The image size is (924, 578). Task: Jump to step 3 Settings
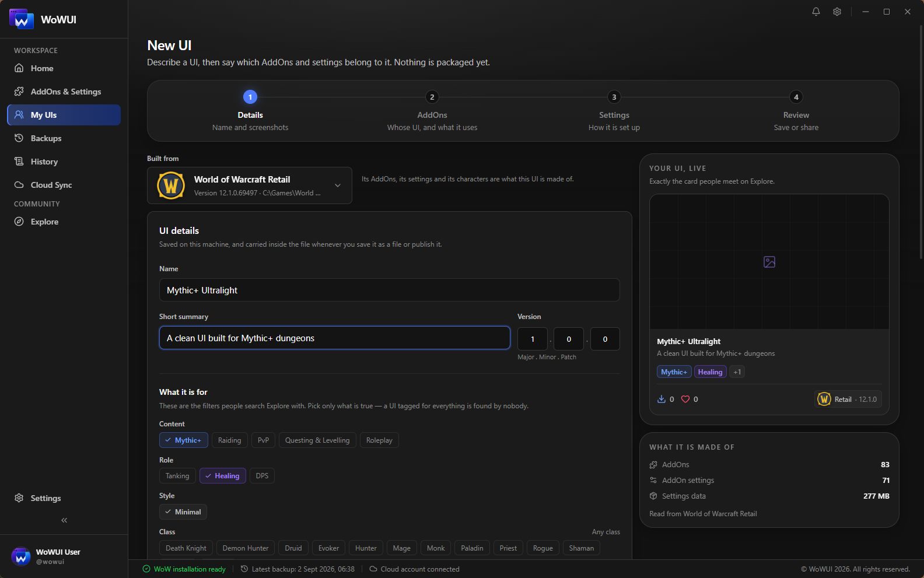click(614, 111)
